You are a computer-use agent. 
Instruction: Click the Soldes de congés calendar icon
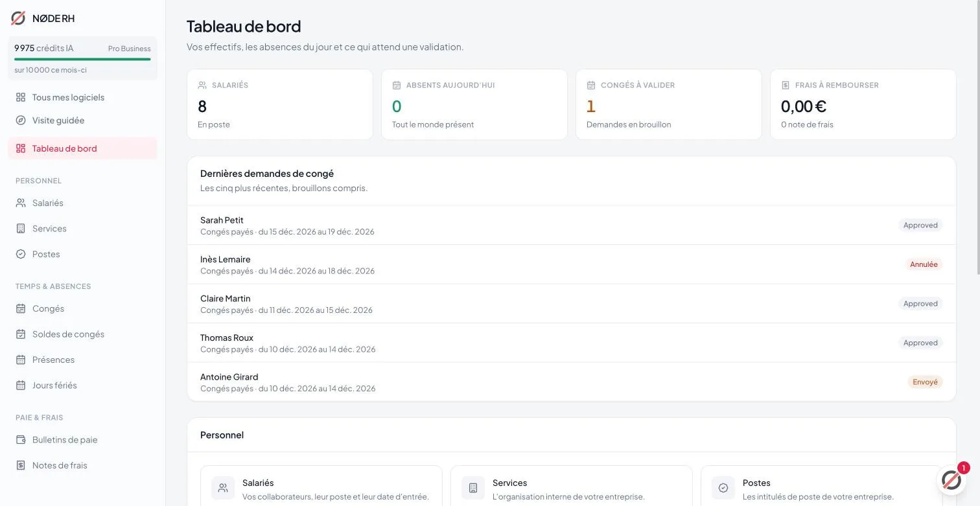click(x=21, y=334)
